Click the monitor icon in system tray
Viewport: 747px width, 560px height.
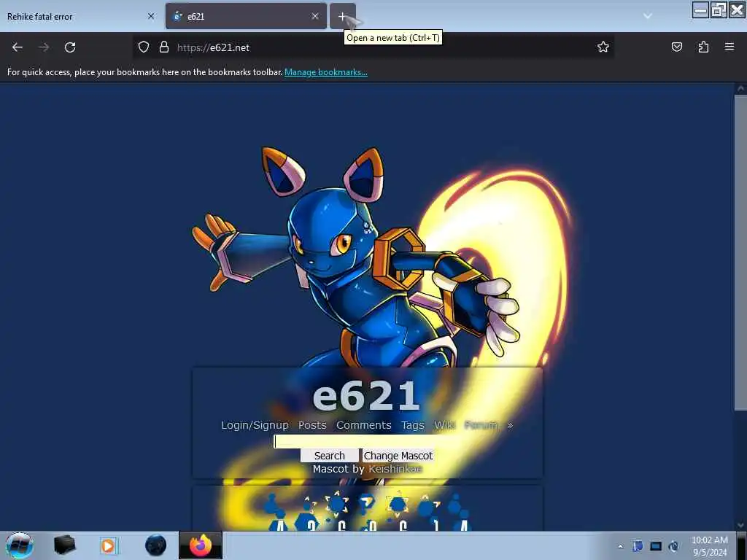pyautogui.click(x=656, y=546)
